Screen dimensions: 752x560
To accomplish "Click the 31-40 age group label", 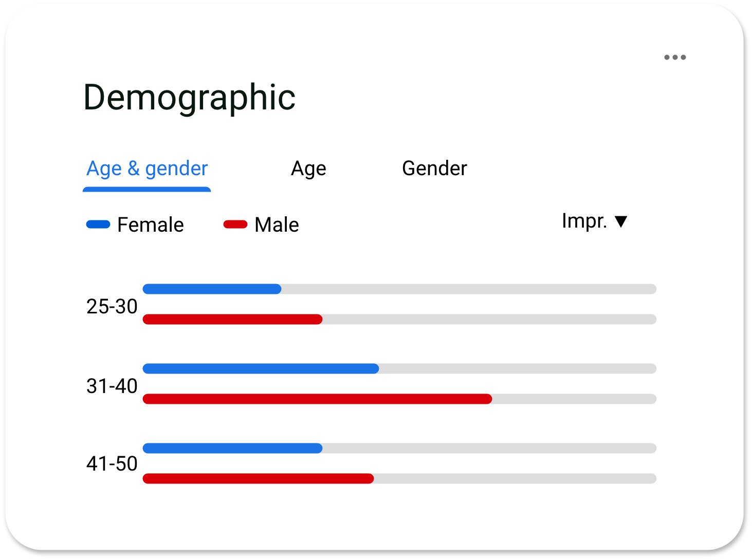I will pyautogui.click(x=112, y=386).
